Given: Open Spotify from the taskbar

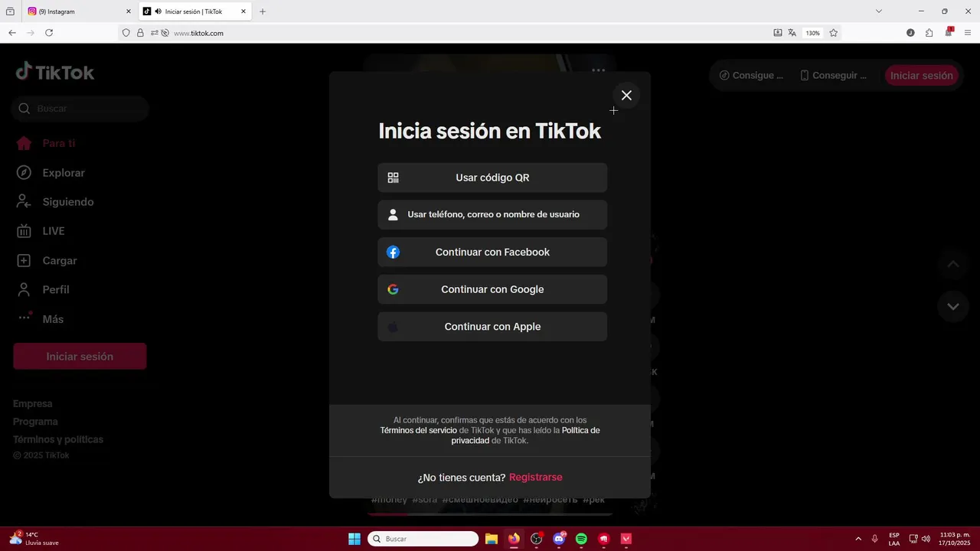Looking at the screenshot, I should pyautogui.click(x=581, y=539).
